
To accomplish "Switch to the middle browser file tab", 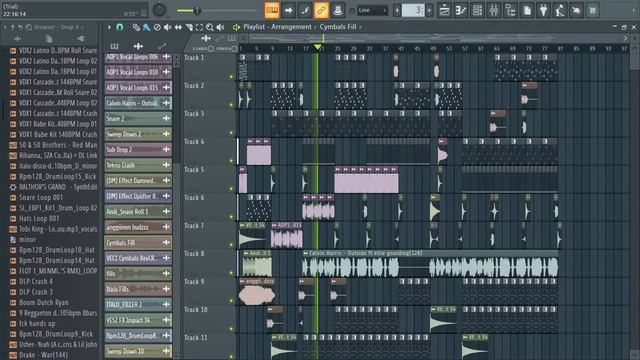I will pos(49,39).
